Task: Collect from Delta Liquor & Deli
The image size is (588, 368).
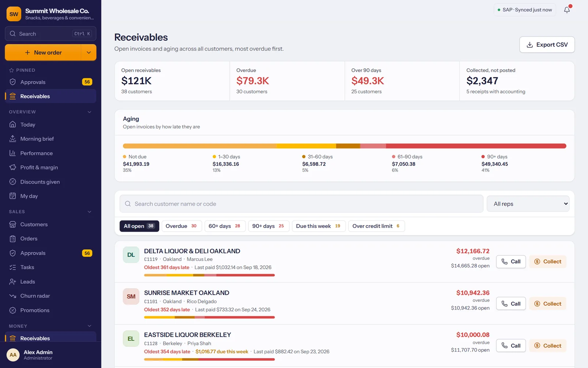Action: [x=548, y=262]
